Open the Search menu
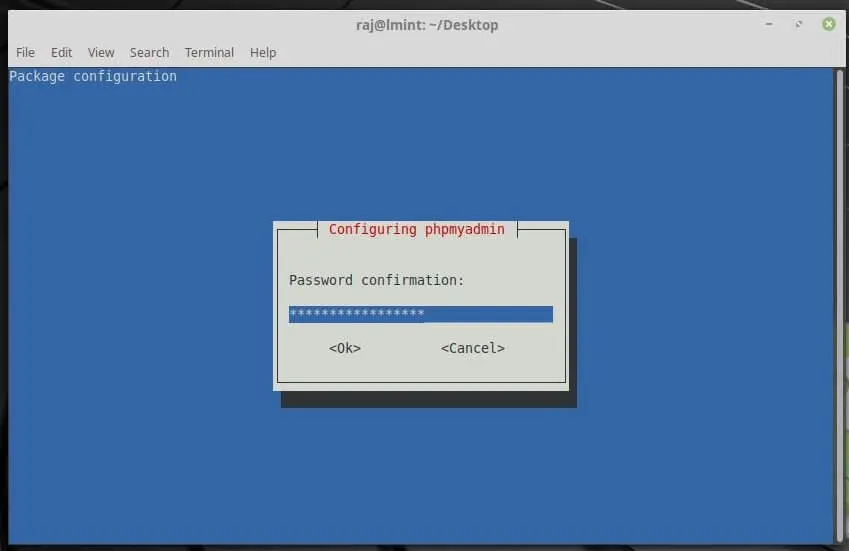Image resolution: width=849 pixels, height=551 pixels. (149, 53)
